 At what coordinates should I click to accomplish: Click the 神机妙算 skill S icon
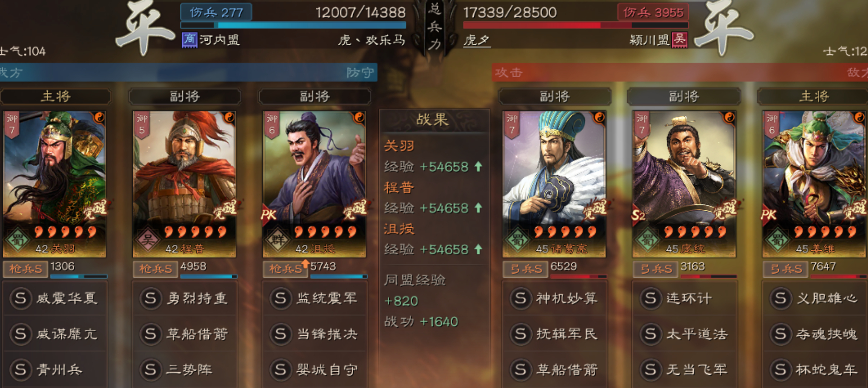pyautogui.click(x=520, y=298)
